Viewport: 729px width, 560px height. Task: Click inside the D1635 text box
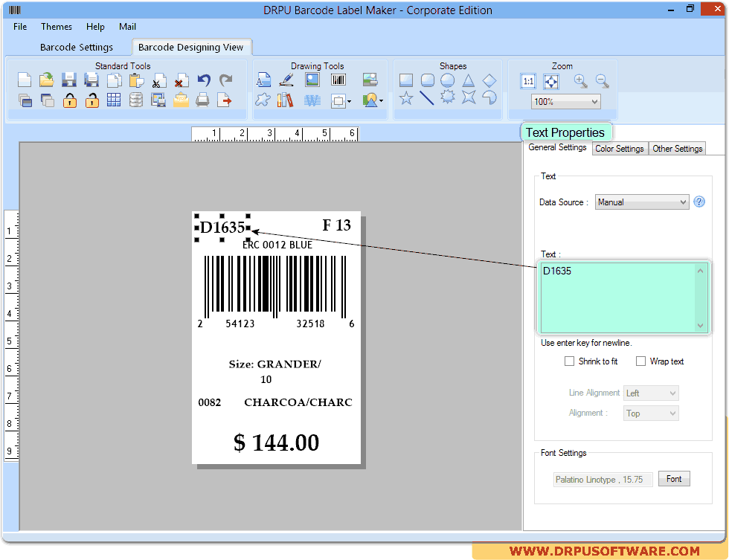[x=623, y=297]
